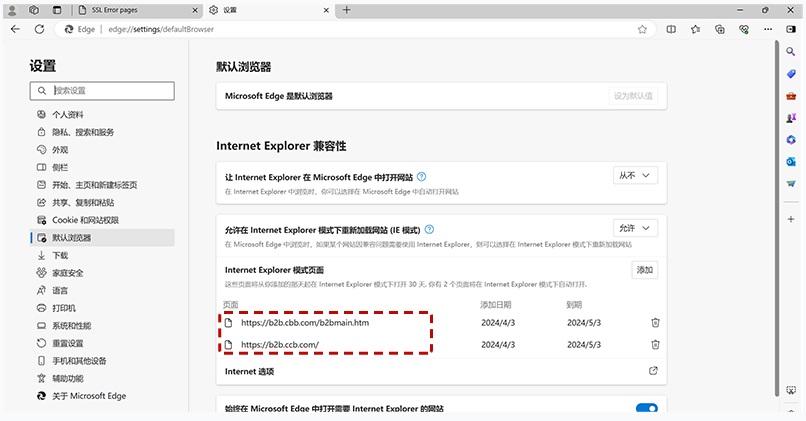Click the 搜索设置 search field
The image size is (806, 421).
pos(102,90)
